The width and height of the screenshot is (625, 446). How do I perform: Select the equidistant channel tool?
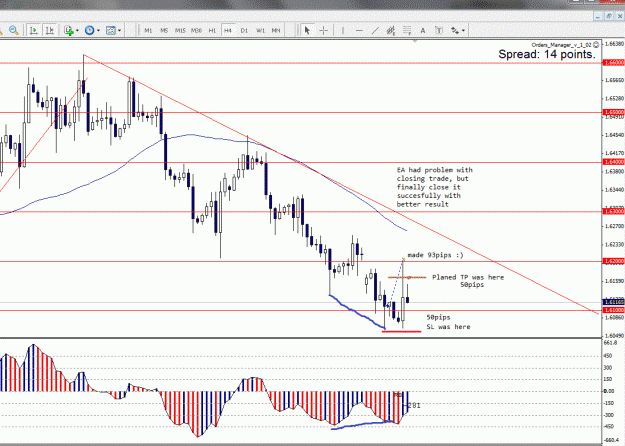pos(391,30)
